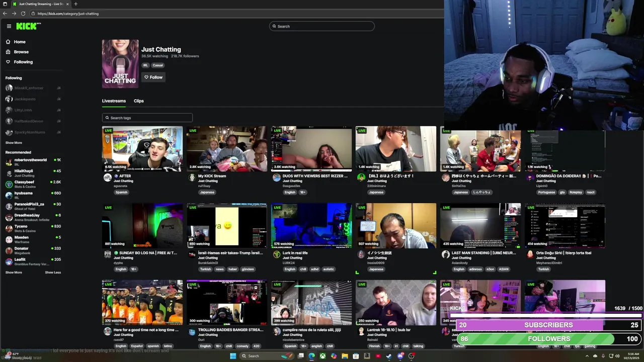The height and width of the screenshot is (362, 644).
Task: Click adhd tag under Lurk in real life
Action: click(x=315, y=269)
